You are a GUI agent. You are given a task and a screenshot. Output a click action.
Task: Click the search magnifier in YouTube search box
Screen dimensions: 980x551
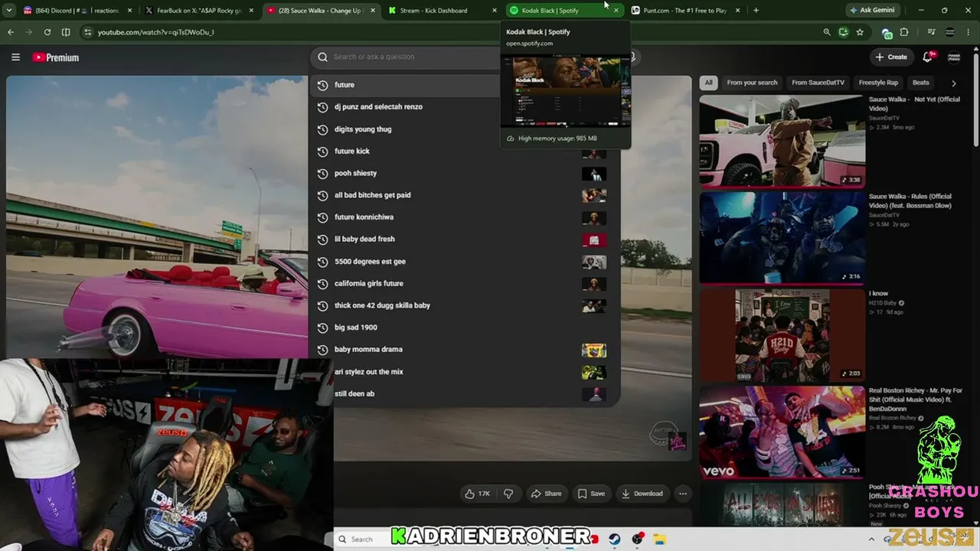tap(322, 57)
